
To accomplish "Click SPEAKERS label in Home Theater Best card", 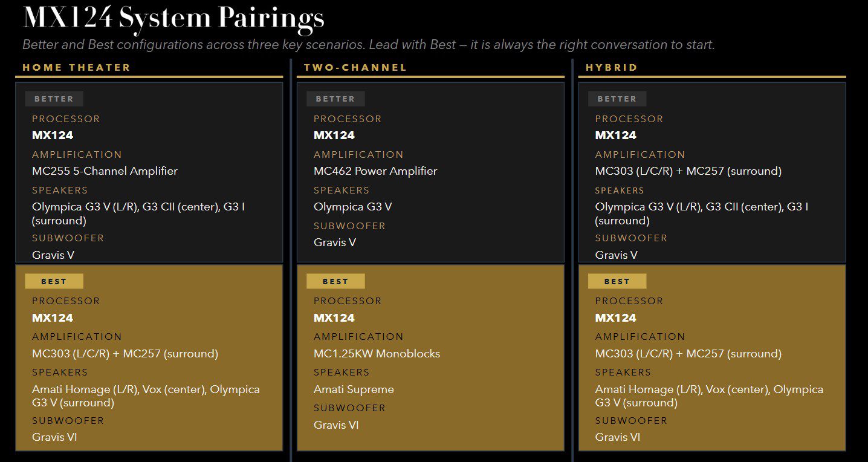I will pyautogui.click(x=60, y=373).
